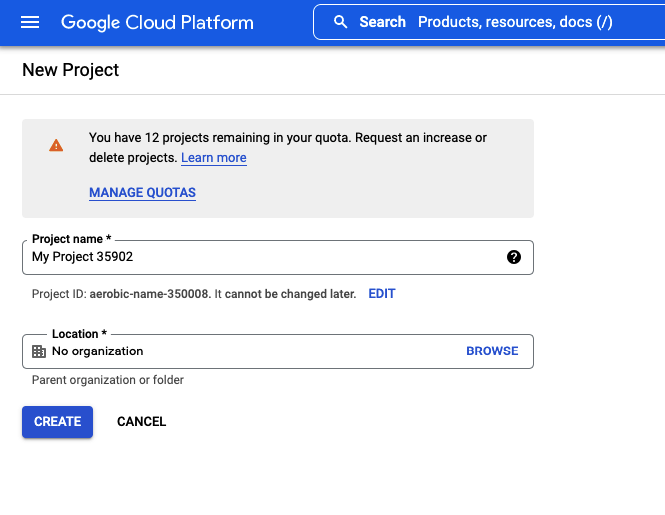Click BROWSE to choose a location
Viewport: 665px width, 515px height.
coord(492,351)
